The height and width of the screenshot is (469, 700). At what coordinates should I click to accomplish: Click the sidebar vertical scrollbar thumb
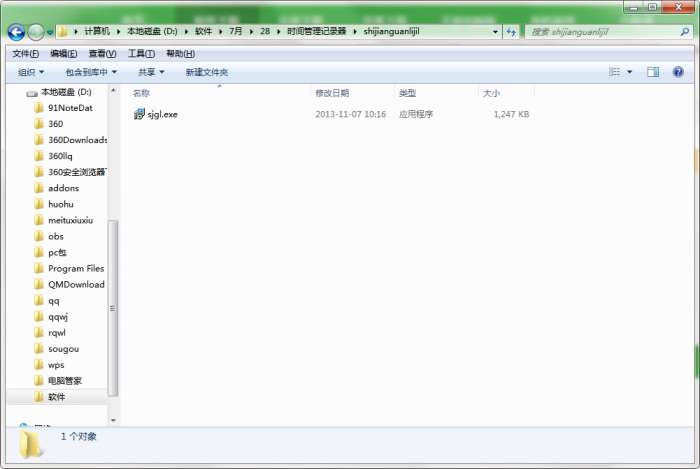pos(113,308)
